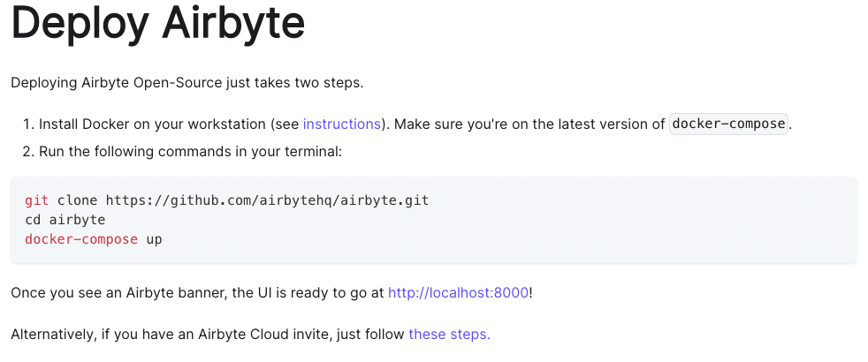Image resolution: width=868 pixels, height=362 pixels.
Task: Click the red docker-compose keyword in code block
Action: [81, 239]
